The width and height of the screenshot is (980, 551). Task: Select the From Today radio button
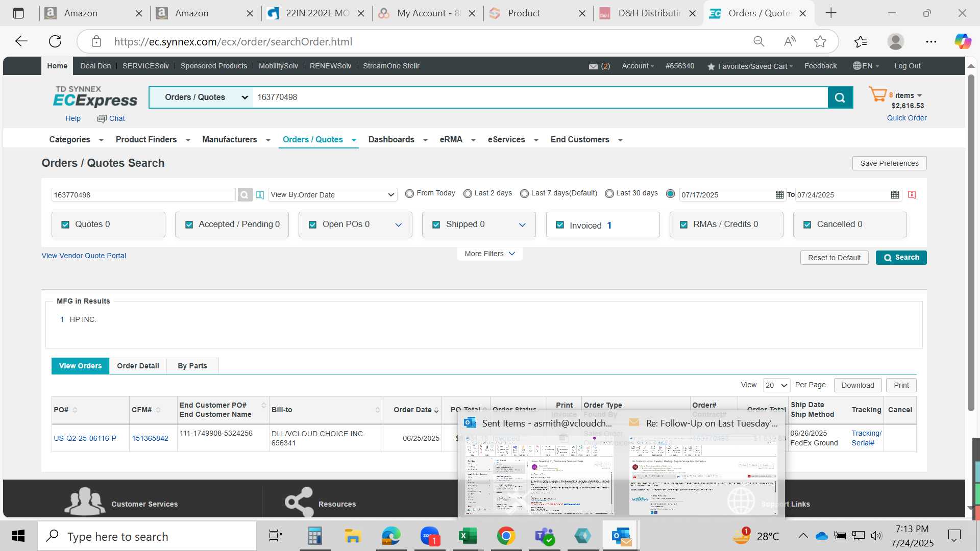(409, 193)
